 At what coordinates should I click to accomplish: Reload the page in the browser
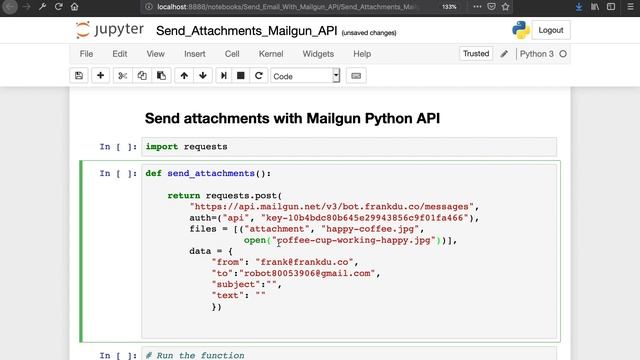coord(58,7)
